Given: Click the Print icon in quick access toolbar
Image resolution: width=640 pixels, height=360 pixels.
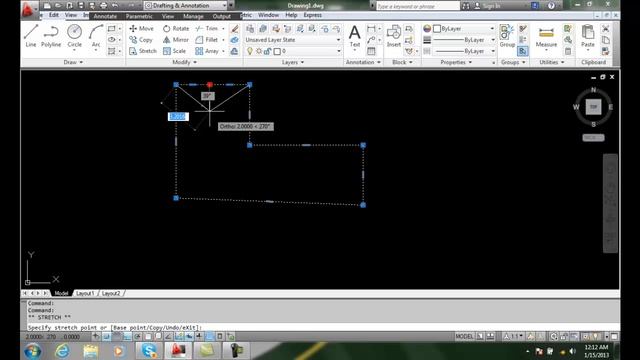Looking at the screenshot, I should [104, 6].
